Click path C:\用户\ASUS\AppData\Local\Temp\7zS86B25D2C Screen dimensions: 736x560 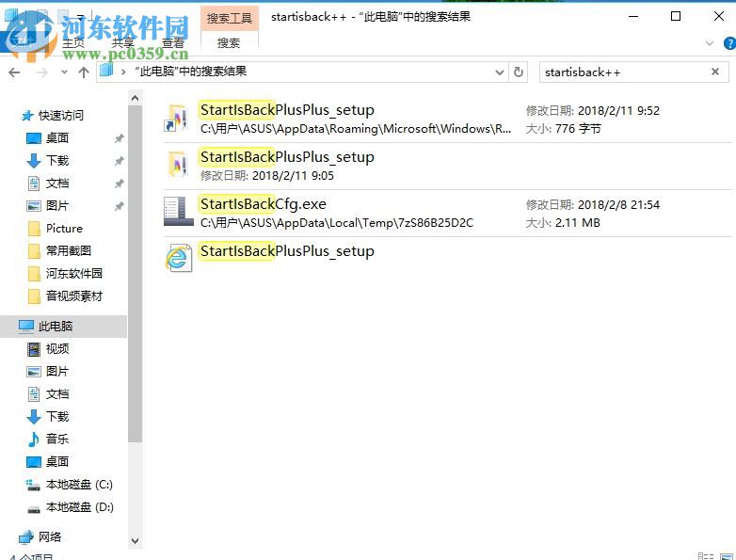[337, 222]
